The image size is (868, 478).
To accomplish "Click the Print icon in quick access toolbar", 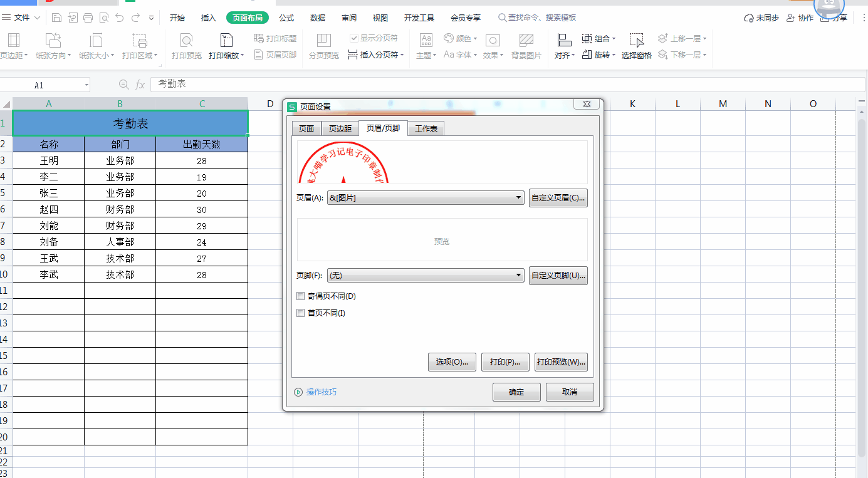I will click(x=88, y=18).
